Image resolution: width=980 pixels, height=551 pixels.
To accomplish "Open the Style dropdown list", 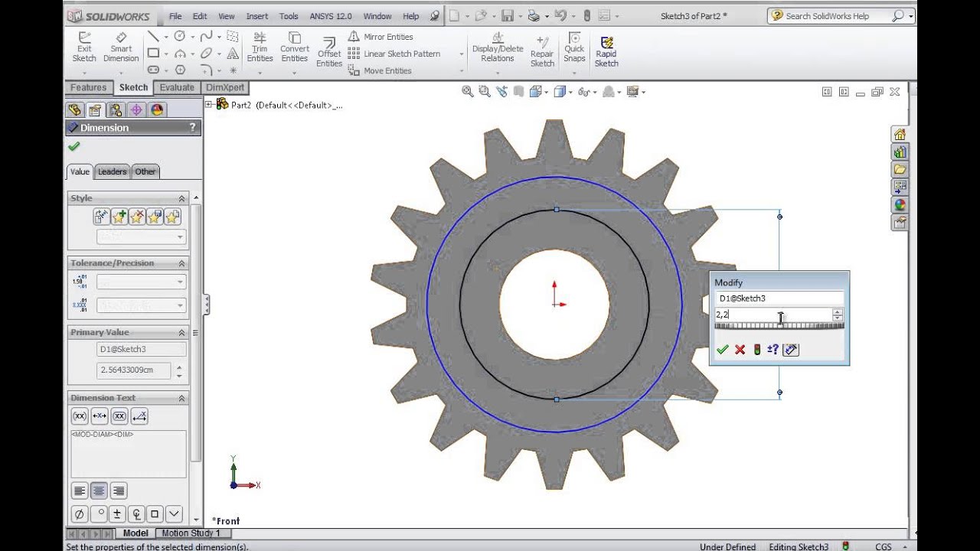I will (142, 236).
